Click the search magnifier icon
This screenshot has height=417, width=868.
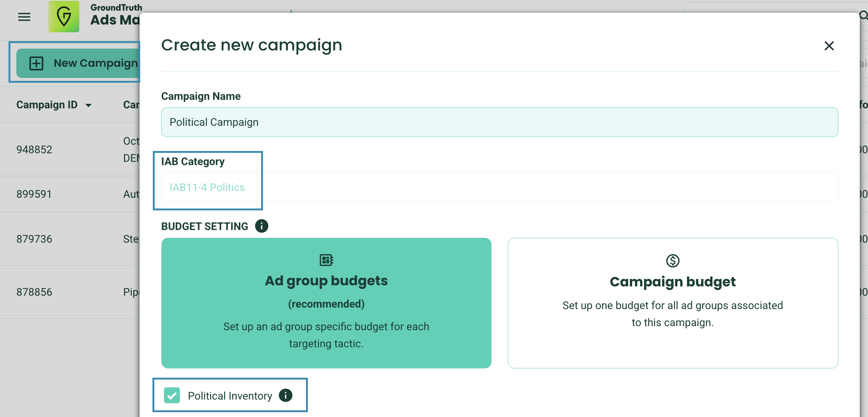pos(864,16)
